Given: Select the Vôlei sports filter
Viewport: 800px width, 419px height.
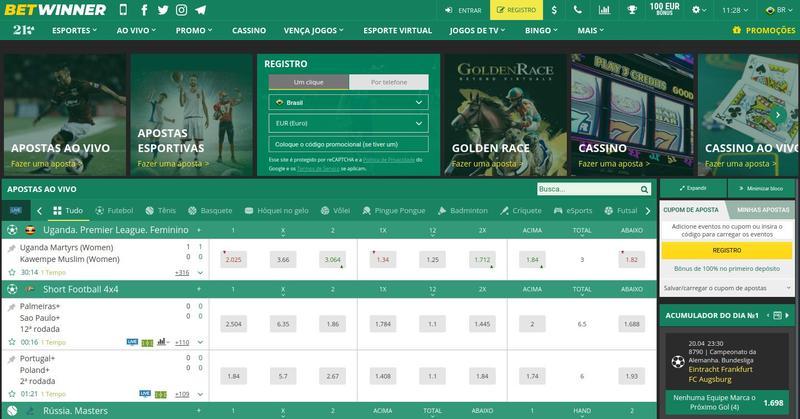Looking at the screenshot, I should coord(335,211).
